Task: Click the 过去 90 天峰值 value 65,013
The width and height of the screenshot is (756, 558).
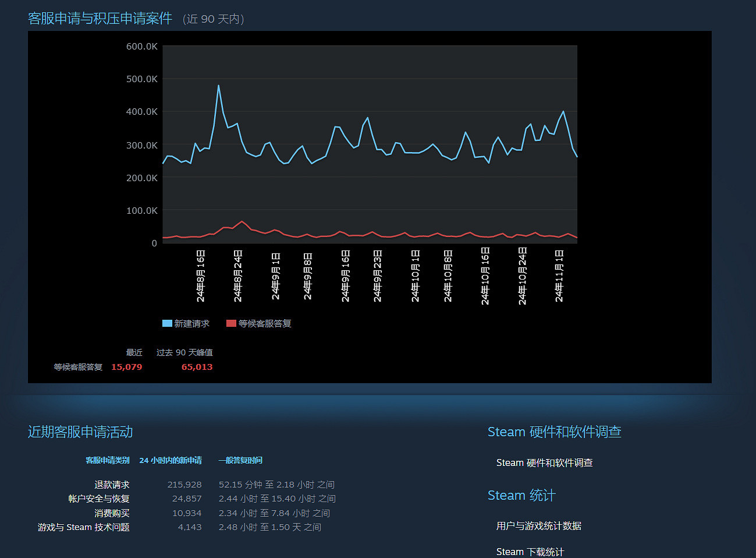Action: pos(197,367)
